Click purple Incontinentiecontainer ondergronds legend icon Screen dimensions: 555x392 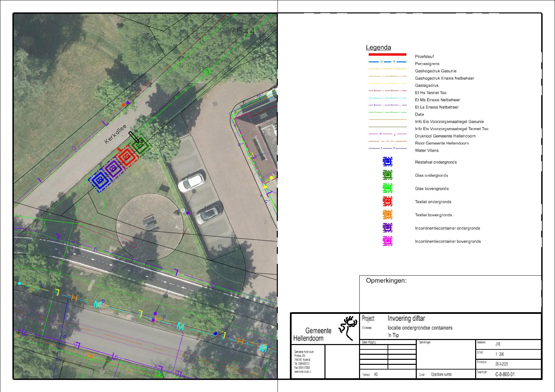coord(387,228)
